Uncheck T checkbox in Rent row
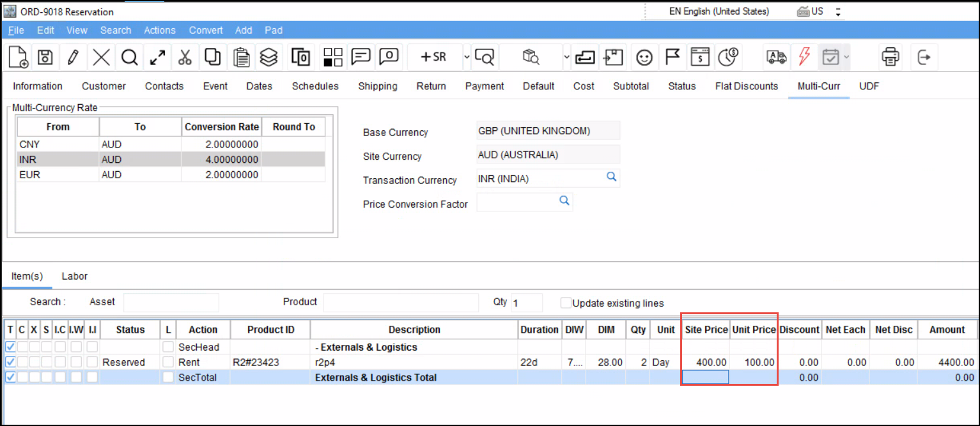 (x=10, y=362)
